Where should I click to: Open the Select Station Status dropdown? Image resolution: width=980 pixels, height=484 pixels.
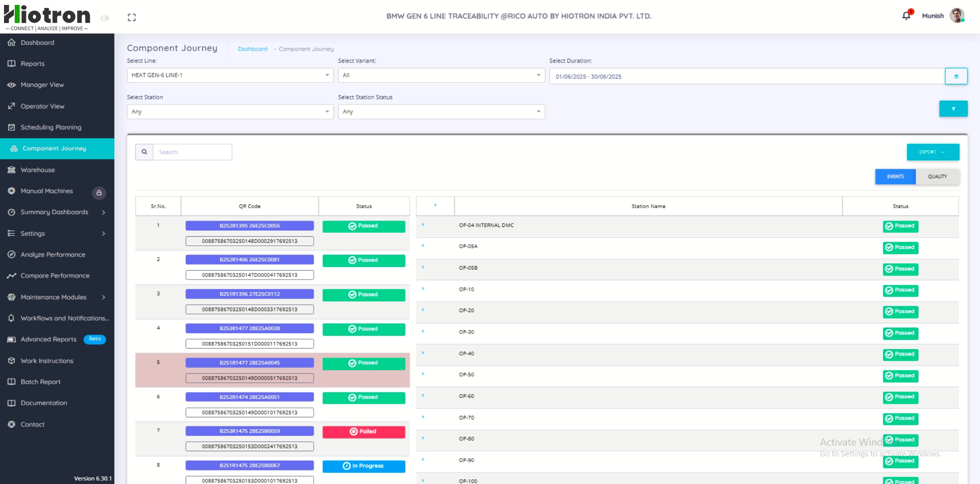[441, 112]
